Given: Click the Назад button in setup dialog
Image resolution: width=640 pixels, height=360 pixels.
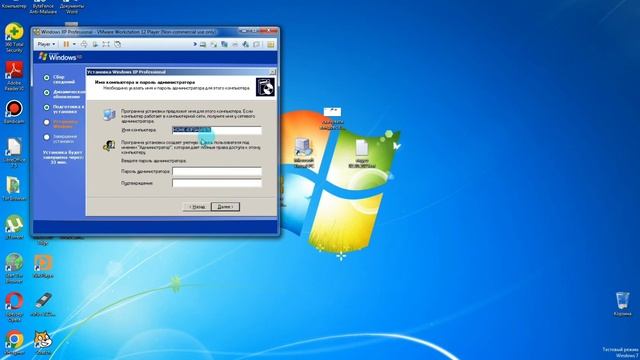Looking at the screenshot, I should click(196, 207).
